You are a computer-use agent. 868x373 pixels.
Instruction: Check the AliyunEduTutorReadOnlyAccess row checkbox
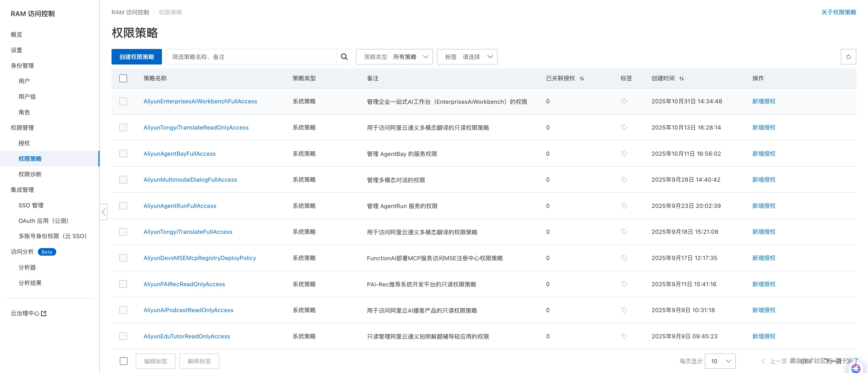(x=123, y=336)
